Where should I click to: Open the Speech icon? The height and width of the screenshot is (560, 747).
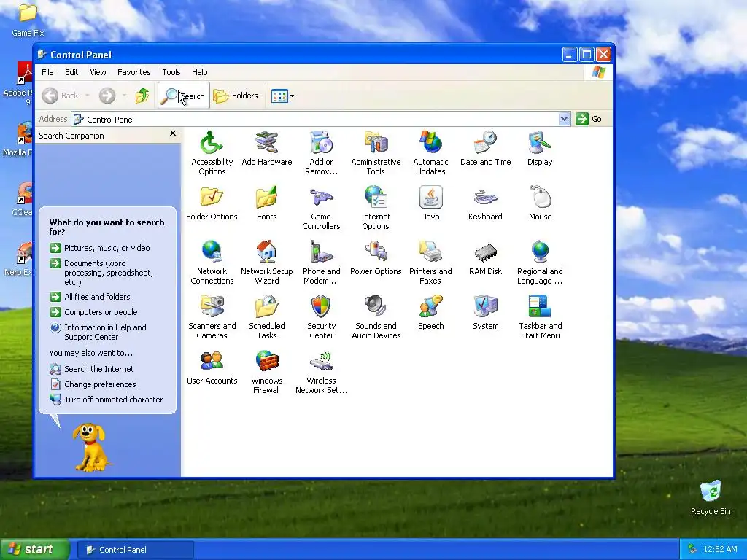[430, 312]
